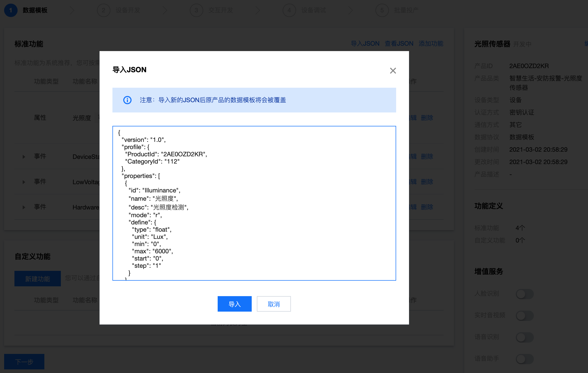Switch on the 语音助手 service
This screenshot has width=588, height=373.
pyautogui.click(x=525, y=359)
